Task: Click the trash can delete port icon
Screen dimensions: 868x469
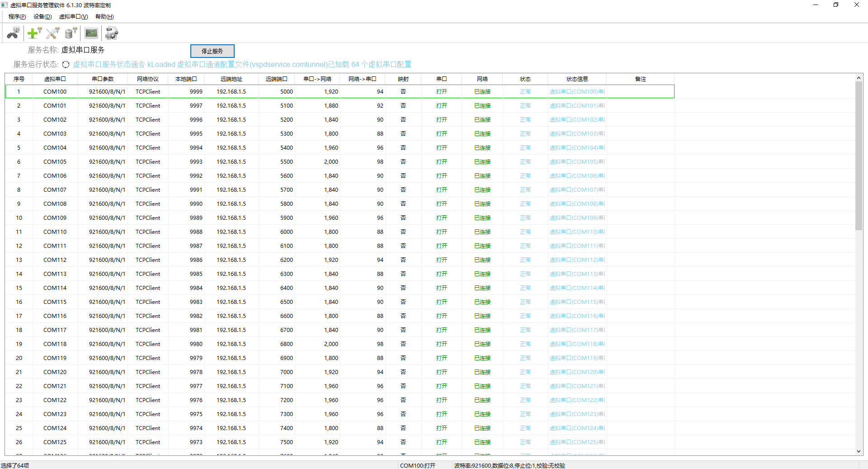Action: pos(71,33)
